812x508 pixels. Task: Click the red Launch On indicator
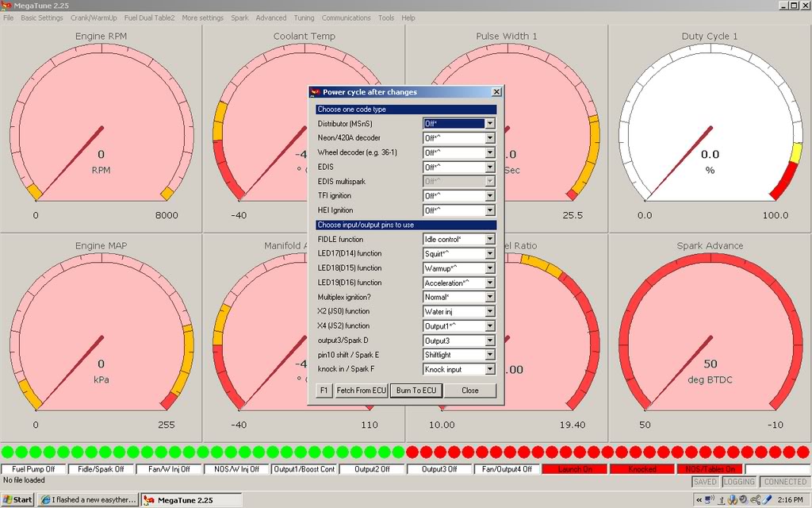click(575, 469)
